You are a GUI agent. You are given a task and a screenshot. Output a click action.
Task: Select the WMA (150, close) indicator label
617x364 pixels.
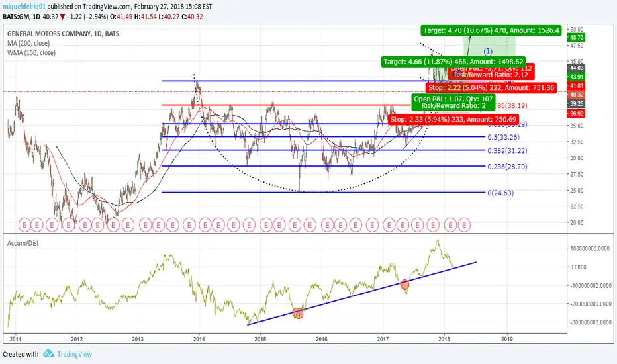click(31, 53)
